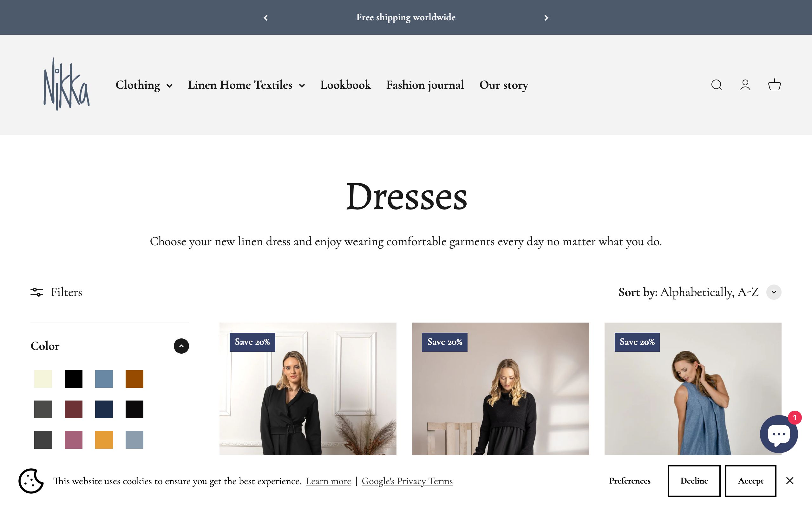This screenshot has width=812, height=507.
Task: Dismiss cookie banner with X icon
Action: click(789, 481)
